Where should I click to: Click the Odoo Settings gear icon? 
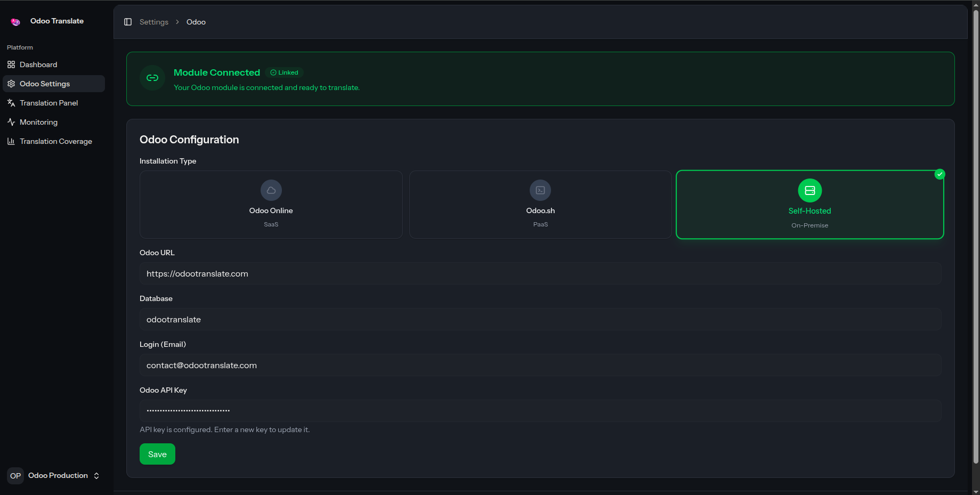click(11, 84)
